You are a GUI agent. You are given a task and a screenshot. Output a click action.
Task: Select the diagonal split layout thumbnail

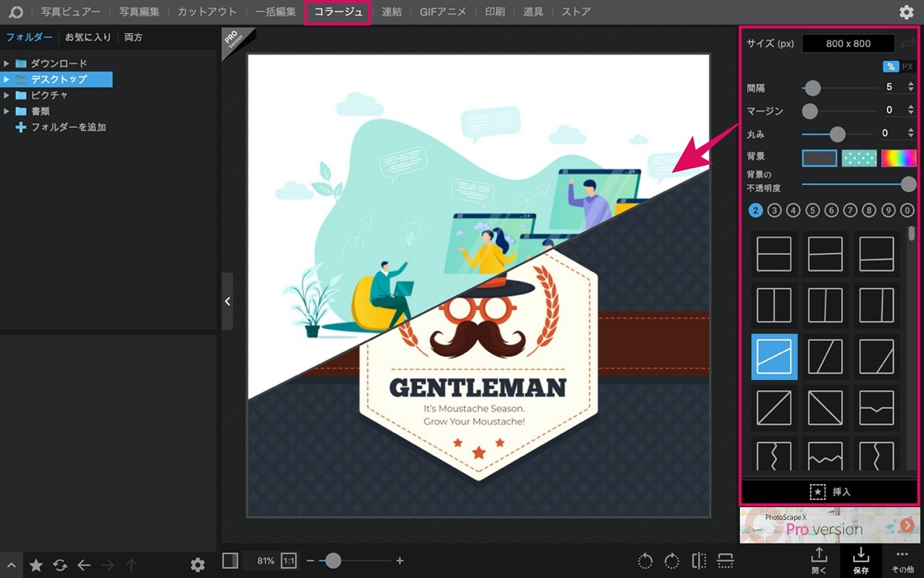click(774, 357)
